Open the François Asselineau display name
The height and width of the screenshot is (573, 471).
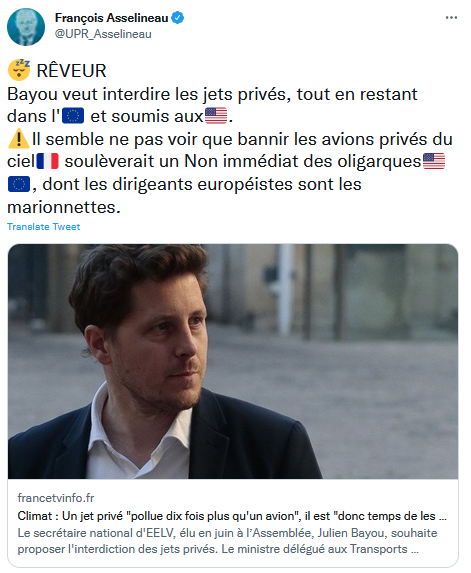(x=111, y=18)
